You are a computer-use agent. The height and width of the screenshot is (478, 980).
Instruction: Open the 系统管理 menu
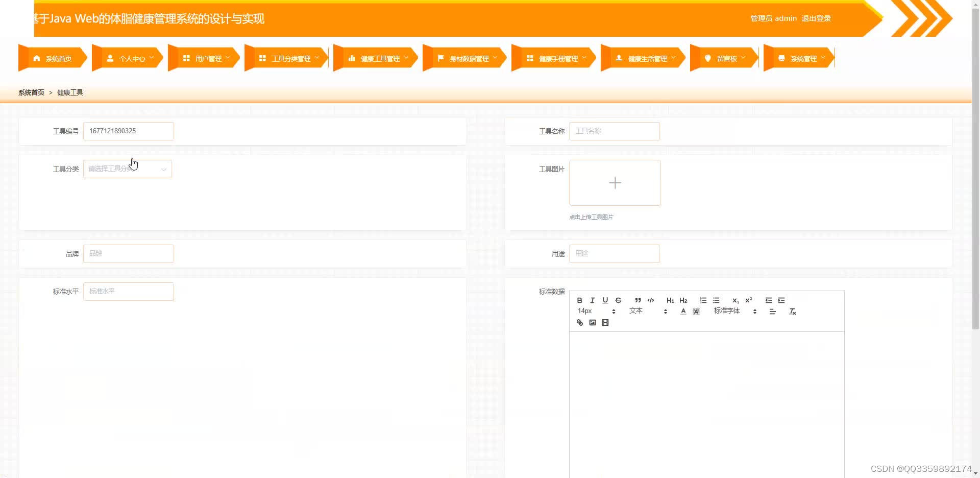coord(799,59)
